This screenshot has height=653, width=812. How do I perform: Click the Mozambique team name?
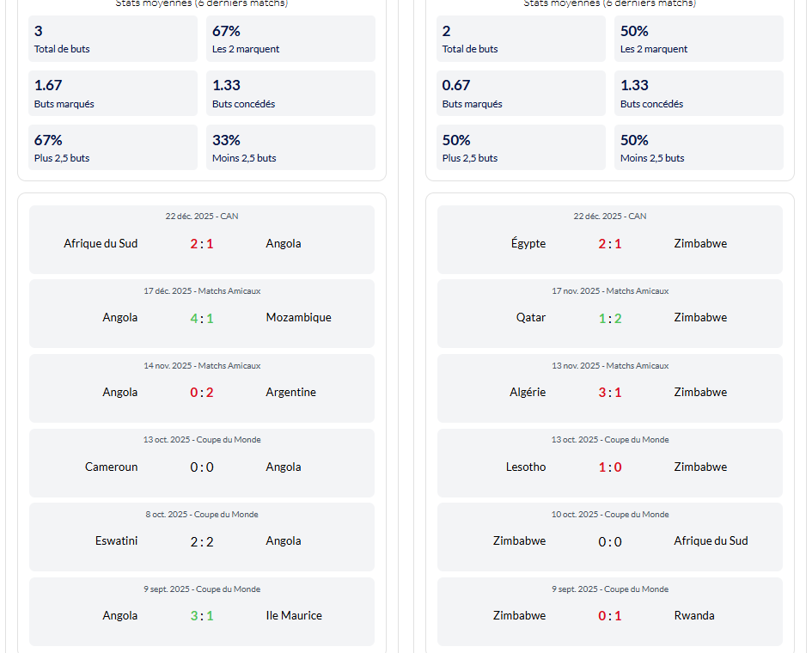coord(298,318)
